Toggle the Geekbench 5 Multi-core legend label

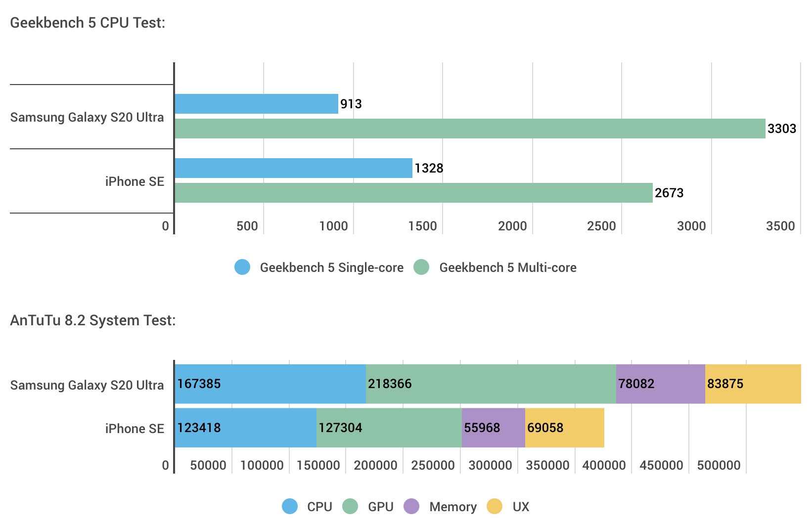pos(508,267)
